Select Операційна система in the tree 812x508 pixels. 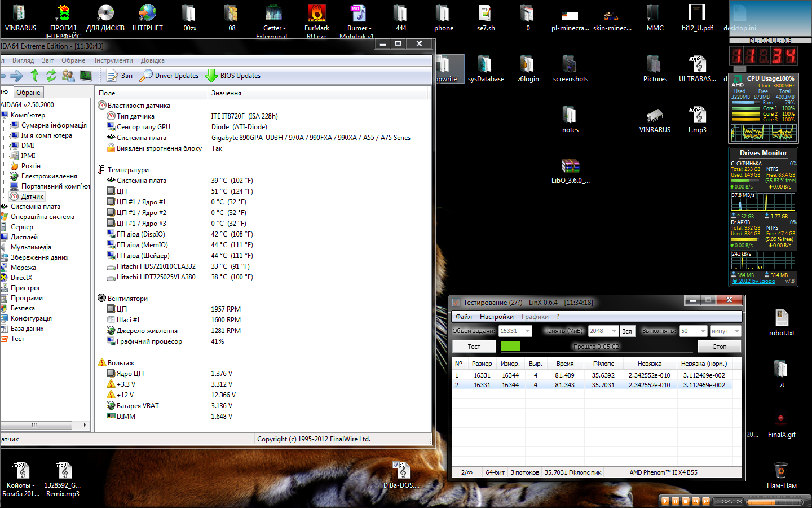pyautogui.click(x=42, y=217)
